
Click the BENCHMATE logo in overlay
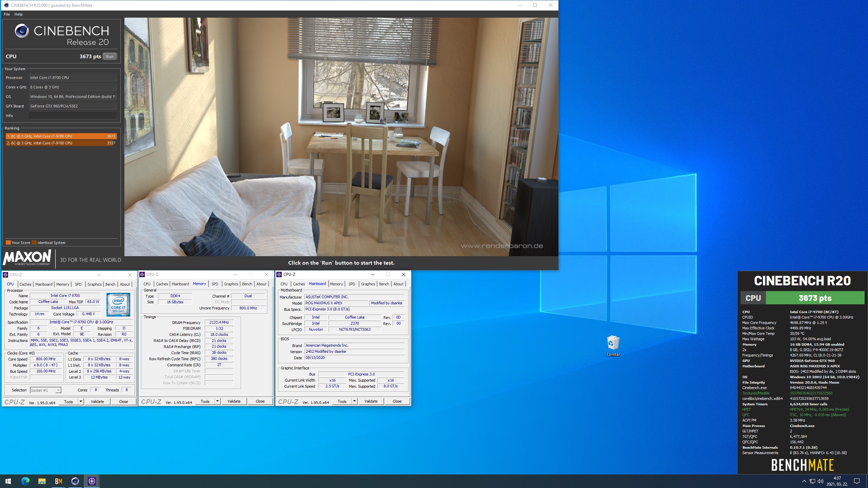pos(803,465)
